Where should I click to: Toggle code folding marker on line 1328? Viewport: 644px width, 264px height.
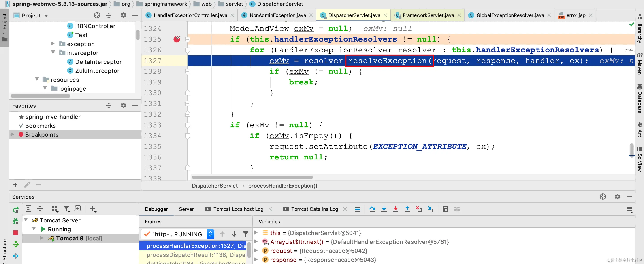pyautogui.click(x=188, y=71)
